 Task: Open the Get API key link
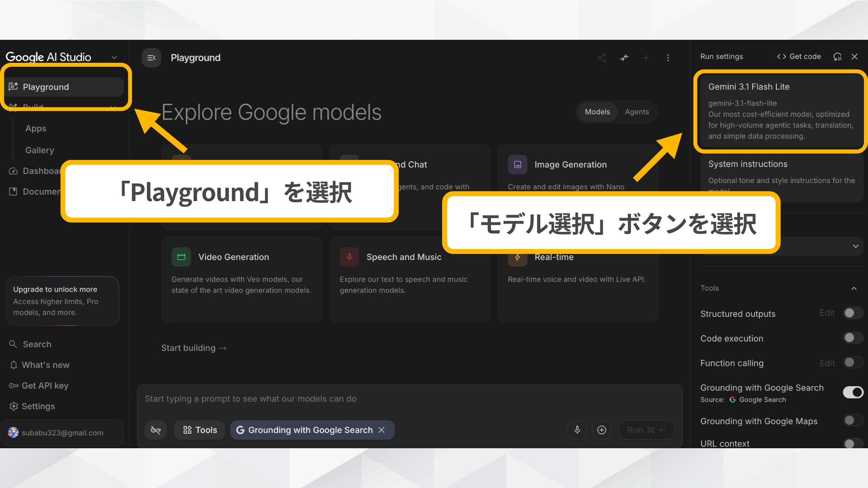(45, 385)
